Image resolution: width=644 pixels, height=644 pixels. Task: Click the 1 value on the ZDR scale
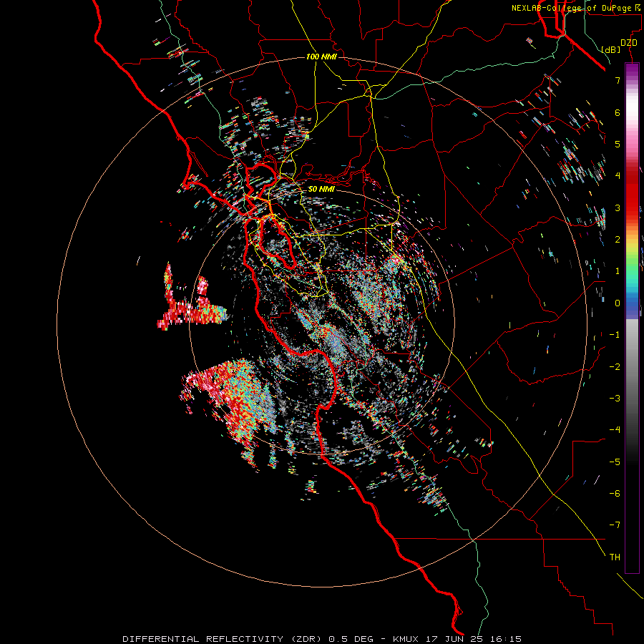pyautogui.click(x=618, y=271)
